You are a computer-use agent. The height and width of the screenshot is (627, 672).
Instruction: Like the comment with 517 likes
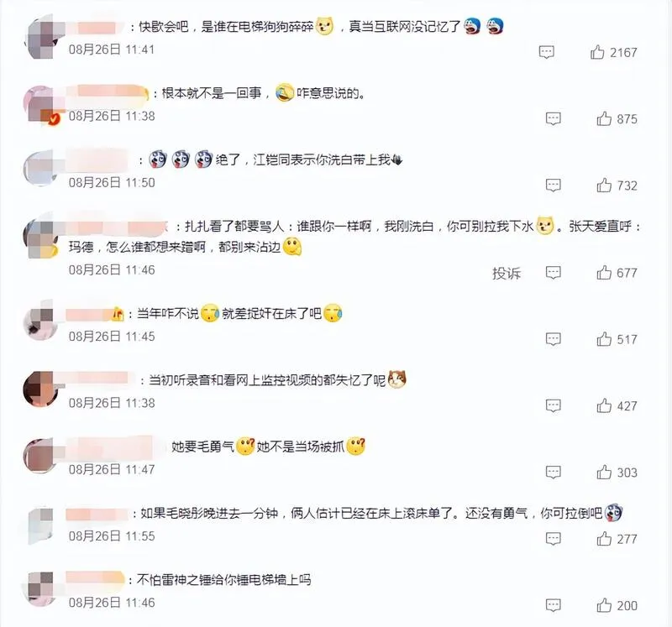[x=604, y=339]
